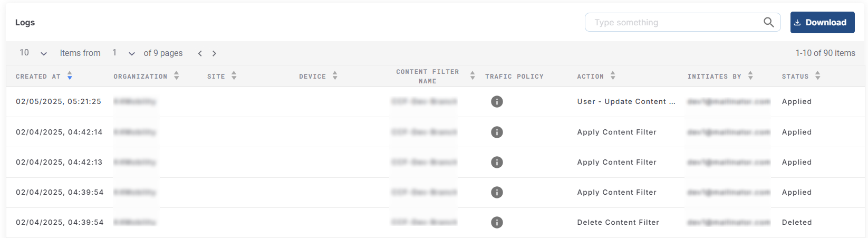The width and height of the screenshot is (868, 238).
Task: Open traffic policy info for 05:21:25 log
Action: pos(497,101)
